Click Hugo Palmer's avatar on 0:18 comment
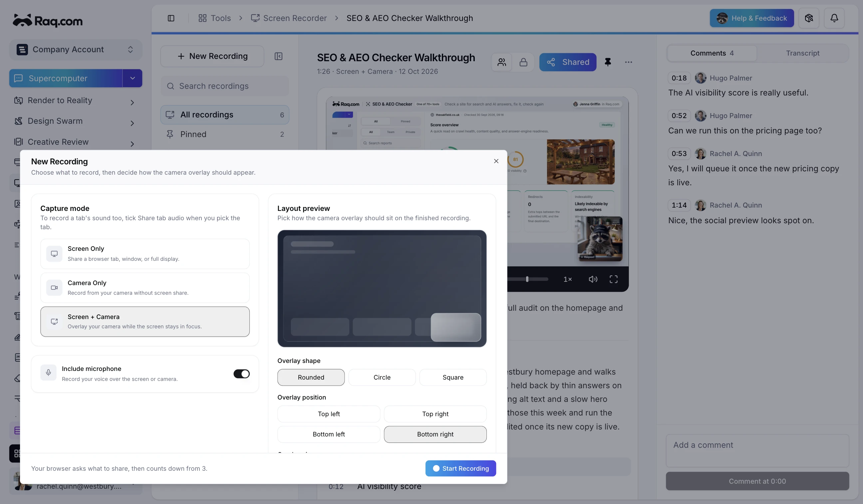 click(700, 79)
